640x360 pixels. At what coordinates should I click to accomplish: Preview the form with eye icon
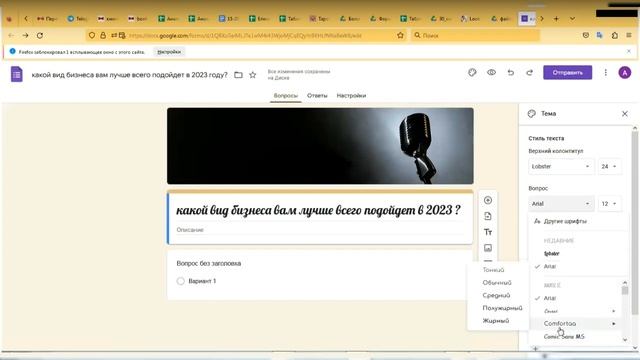click(491, 73)
